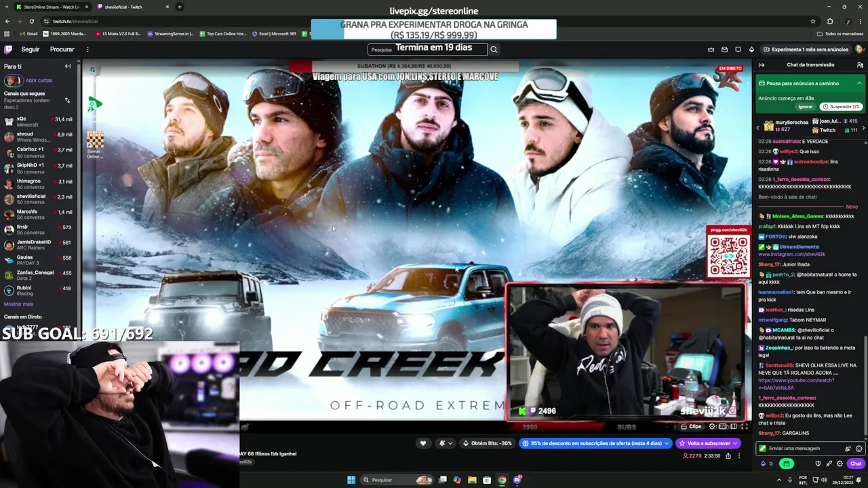The height and width of the screenshot is (488, 868).
Task: Open Gaules channel in sidebar
Action: (x=39, y=260)
